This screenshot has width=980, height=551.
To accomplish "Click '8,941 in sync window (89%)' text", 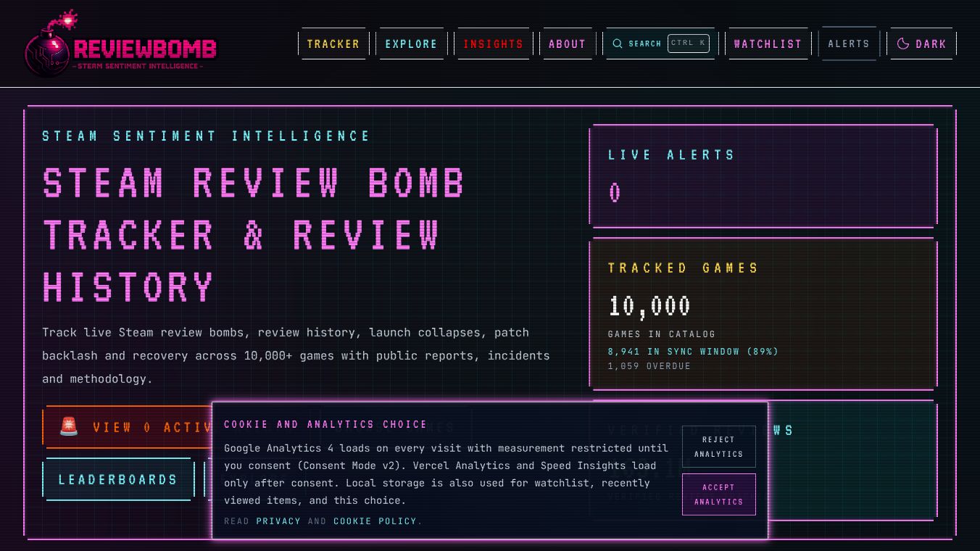I will (693, 351).
